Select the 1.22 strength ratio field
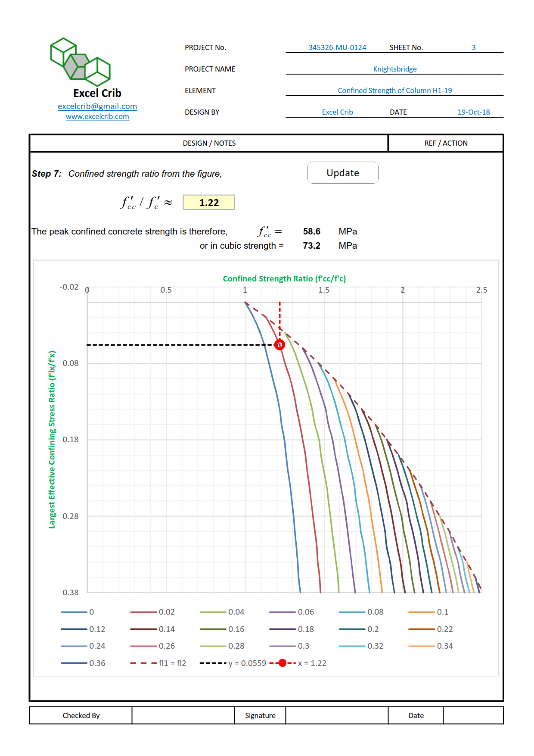 point(209,203)
